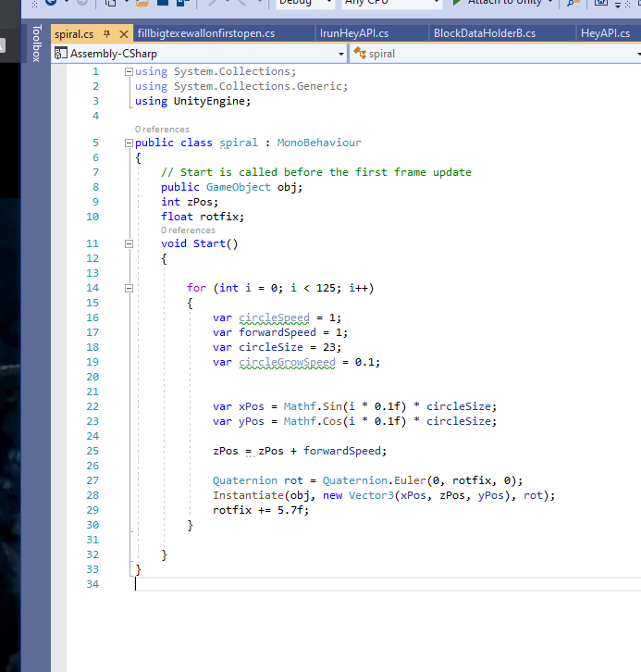Place cursor on empty line 34
Image resolution: width=641 pixels, height=672 pixels.
(x=277, y=584)
